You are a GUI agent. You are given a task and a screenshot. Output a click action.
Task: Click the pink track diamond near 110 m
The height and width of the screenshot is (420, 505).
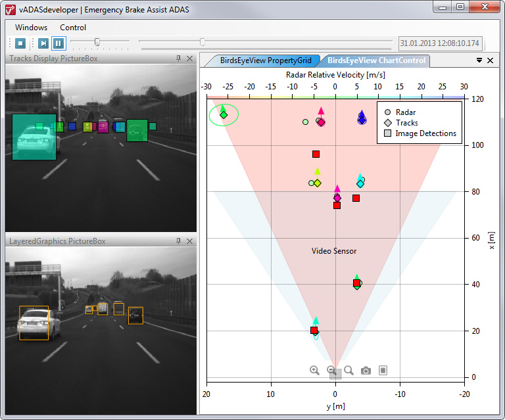click(x=321, y=122)
